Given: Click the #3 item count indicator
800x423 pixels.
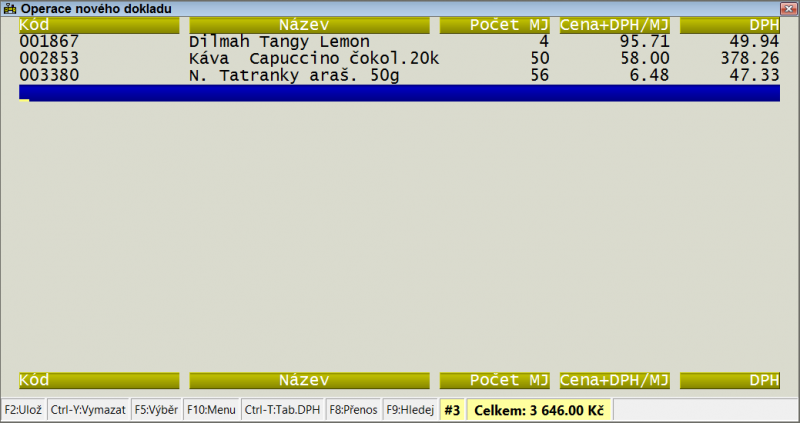Looking at the screenshot, I should point(452,410).
